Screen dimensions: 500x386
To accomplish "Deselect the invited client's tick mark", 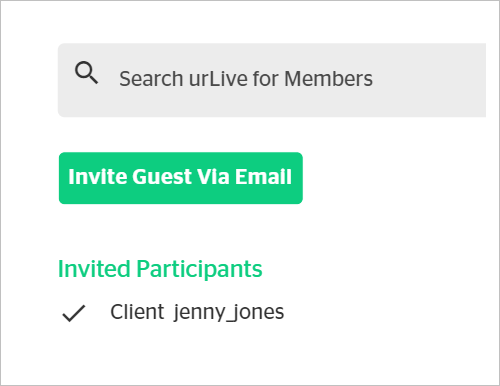I will pos(74,313).
